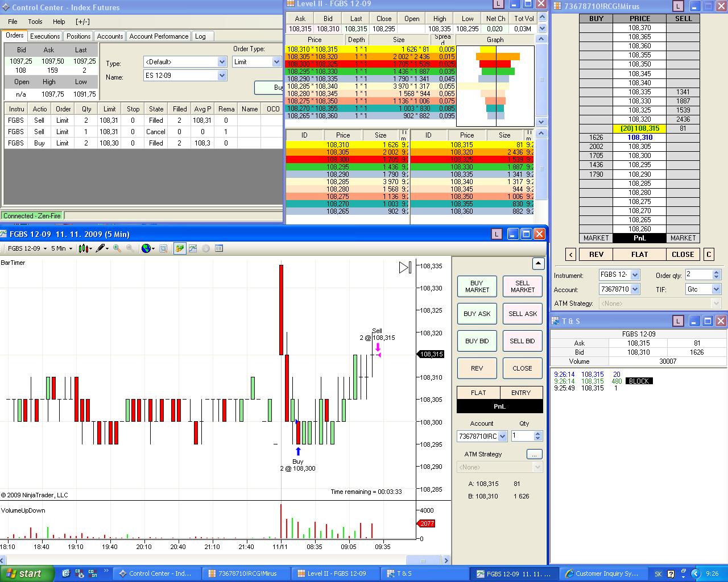Click the zoom out magnifier icon
Image resolution: width=728 pixels, height=582 pixels.
pos(130,248)
